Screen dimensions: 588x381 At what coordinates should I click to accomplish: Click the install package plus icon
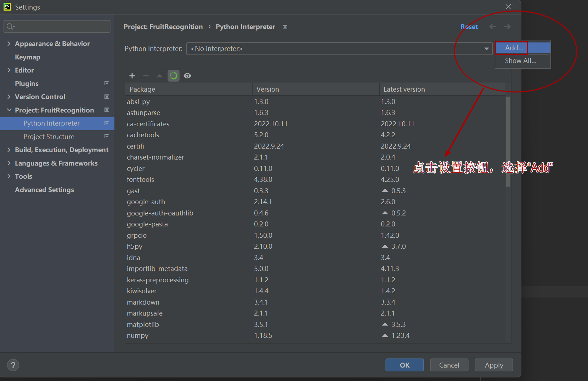coord(132,76)
